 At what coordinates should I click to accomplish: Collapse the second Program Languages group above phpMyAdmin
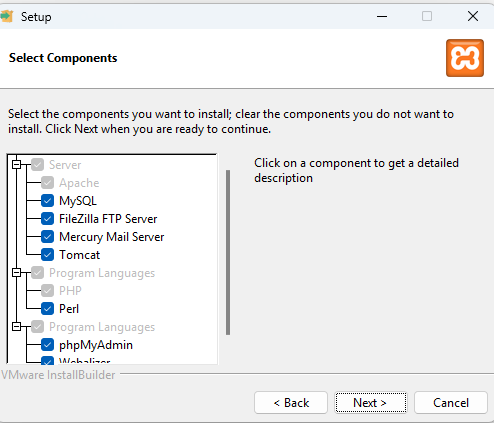point(16,327)
